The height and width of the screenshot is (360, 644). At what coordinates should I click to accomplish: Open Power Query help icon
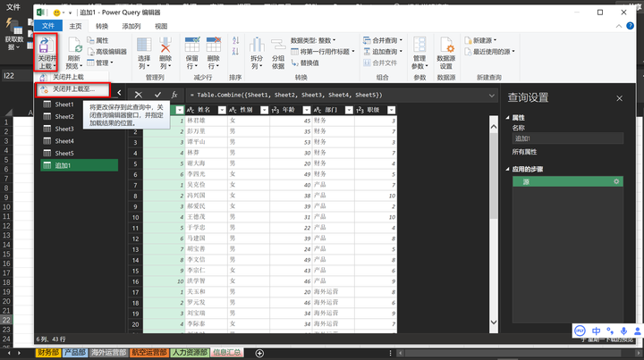[630, 26]
